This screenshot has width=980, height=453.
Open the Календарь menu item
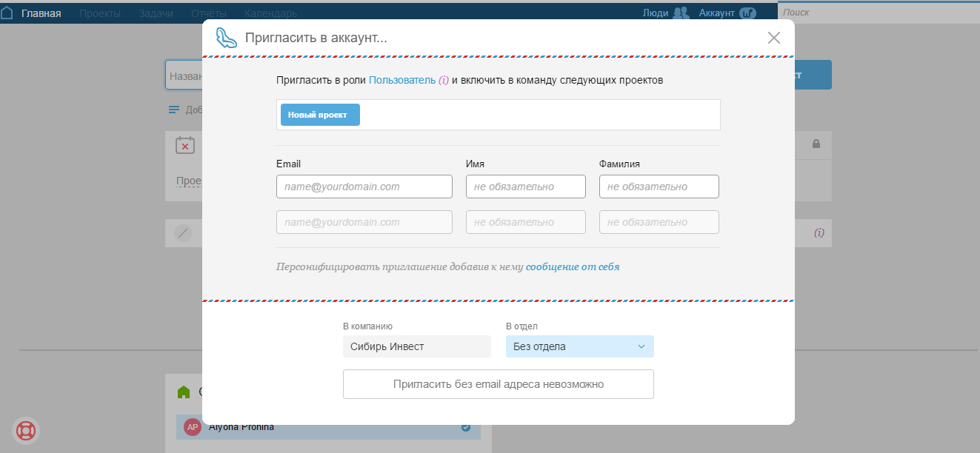click(x=271, y=13)
